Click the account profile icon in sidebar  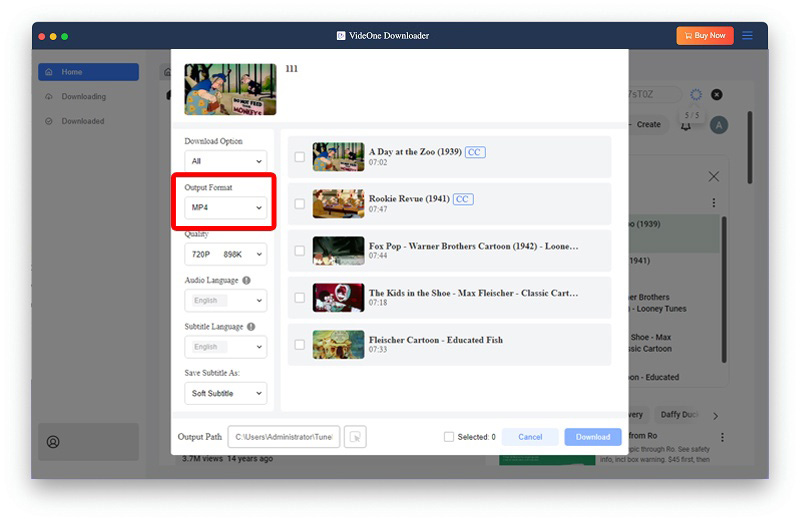click(x=53, y=441)
